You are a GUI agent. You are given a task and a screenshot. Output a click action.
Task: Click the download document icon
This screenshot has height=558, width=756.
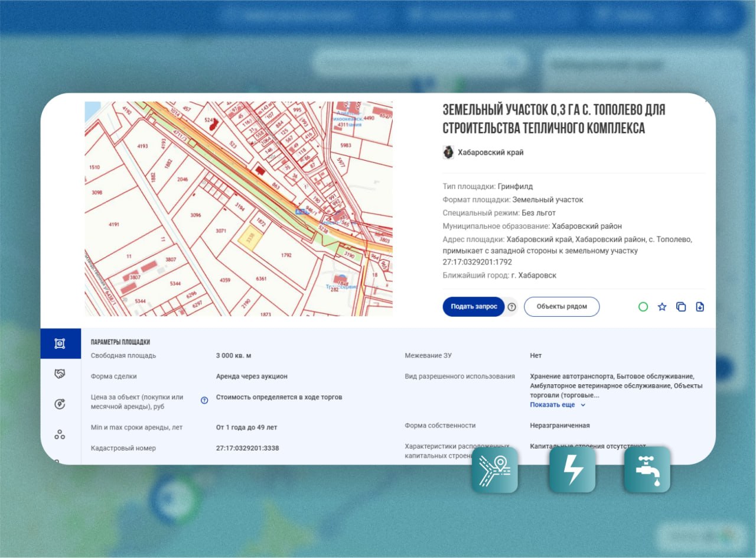700,307
